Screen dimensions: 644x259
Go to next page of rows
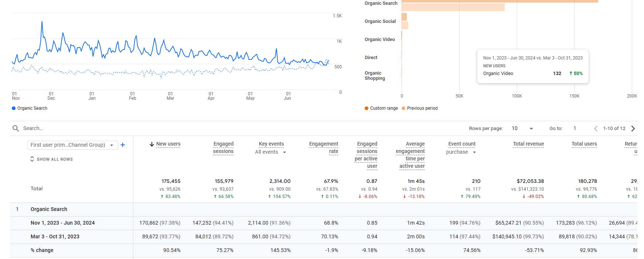(x=633, y=129)
